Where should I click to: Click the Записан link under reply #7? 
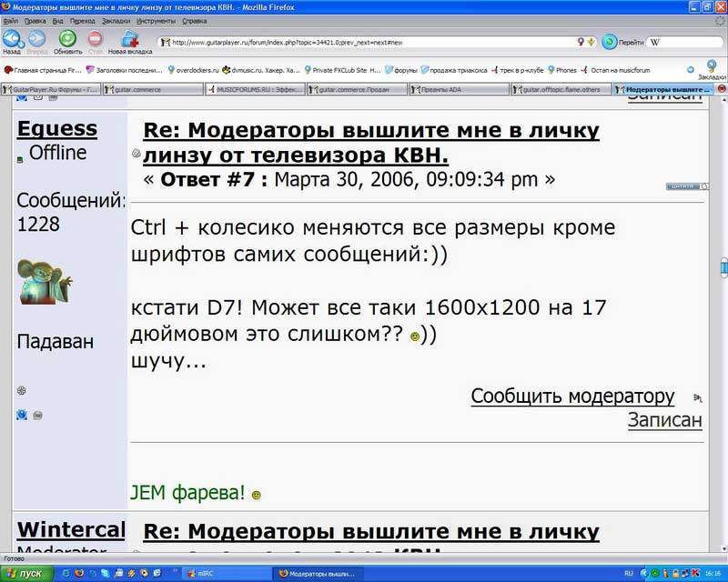point(665,420)
